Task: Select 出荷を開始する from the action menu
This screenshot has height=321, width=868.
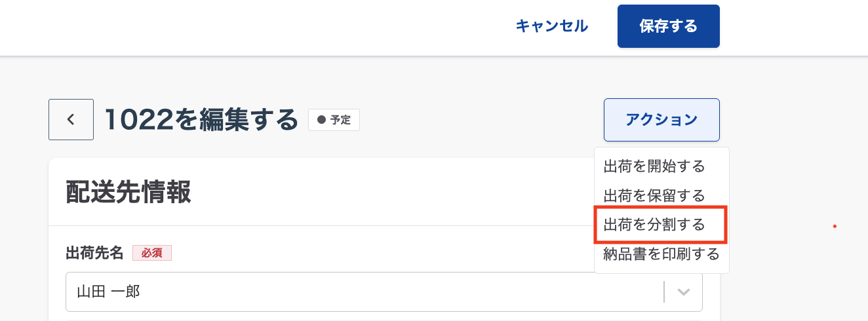Action: [x=654, y=166]
